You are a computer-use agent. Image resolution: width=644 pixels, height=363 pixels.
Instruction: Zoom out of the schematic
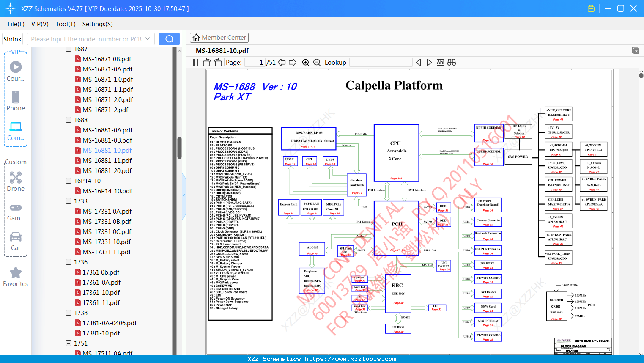point(317,62)
